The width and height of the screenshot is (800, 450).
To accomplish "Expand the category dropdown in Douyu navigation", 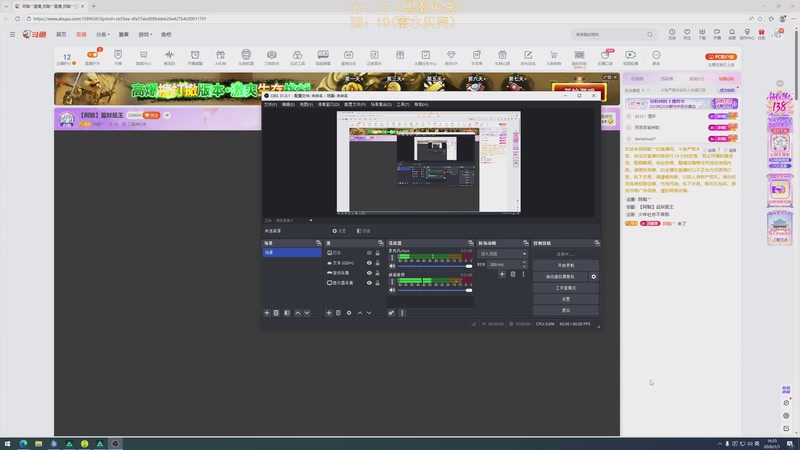I will point(103,35).
